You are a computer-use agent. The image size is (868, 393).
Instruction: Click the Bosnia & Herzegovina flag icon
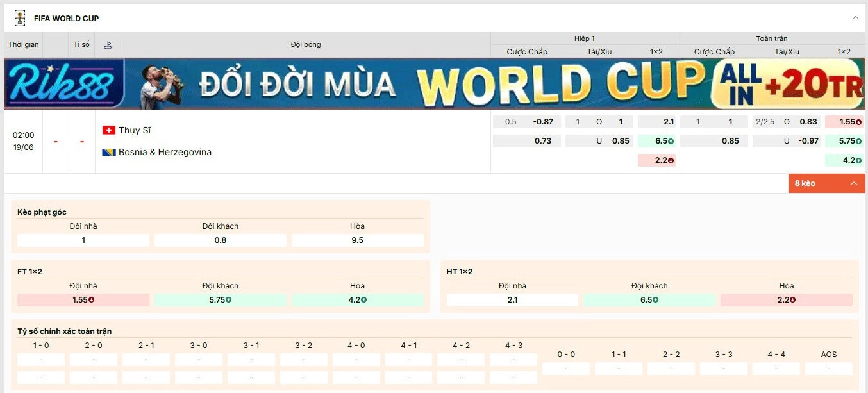click(109, 152)
